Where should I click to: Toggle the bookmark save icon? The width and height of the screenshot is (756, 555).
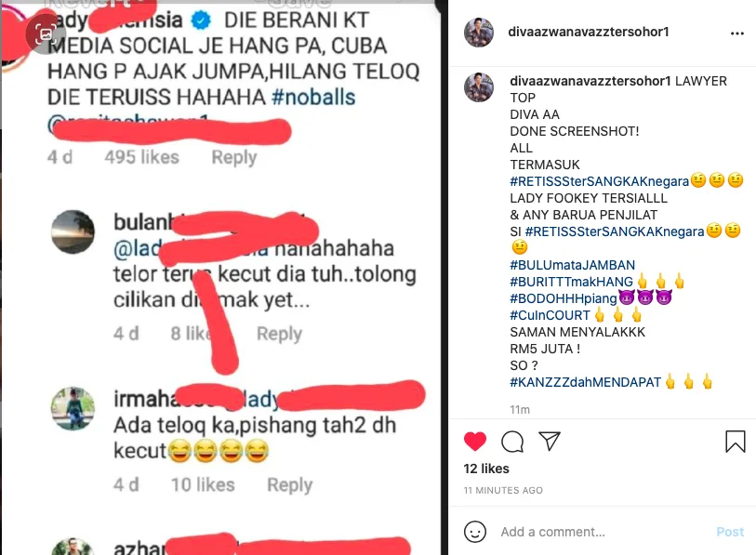(736, 442)
